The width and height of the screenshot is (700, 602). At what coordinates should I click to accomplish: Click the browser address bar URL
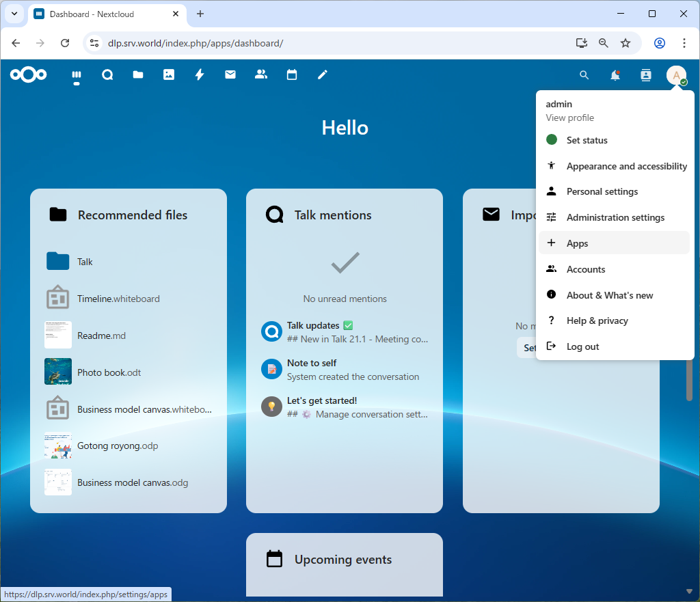(196, 43)
